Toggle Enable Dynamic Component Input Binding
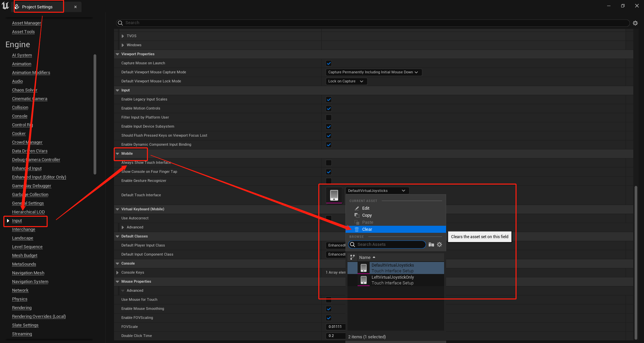This screenshot has height=343, width=644. coord(329,145)
